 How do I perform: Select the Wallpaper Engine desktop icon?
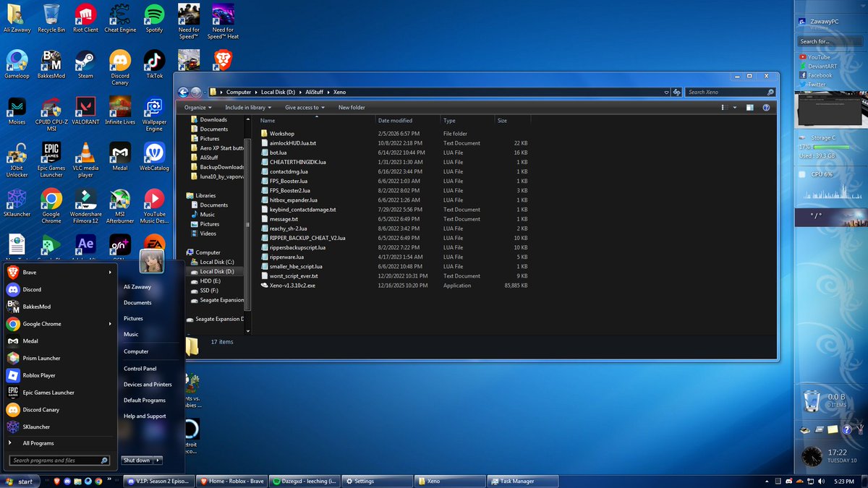[154, 114]
